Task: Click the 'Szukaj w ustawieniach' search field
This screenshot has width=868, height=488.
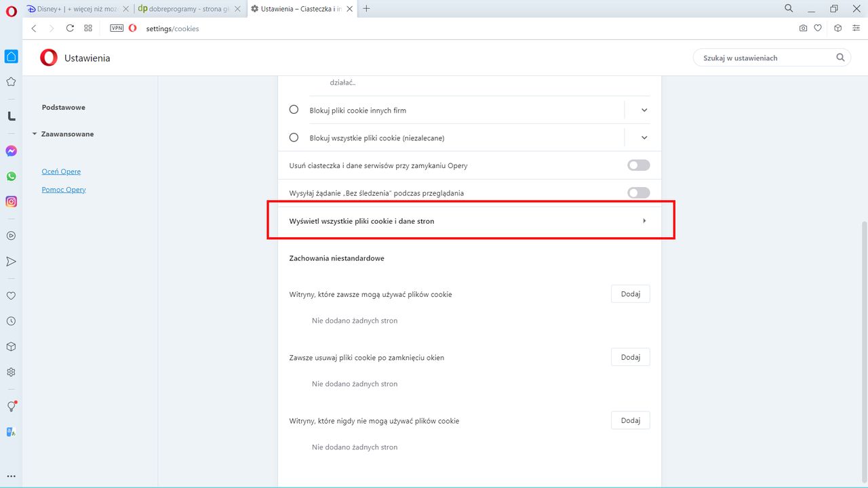Action: pos(772,58)
